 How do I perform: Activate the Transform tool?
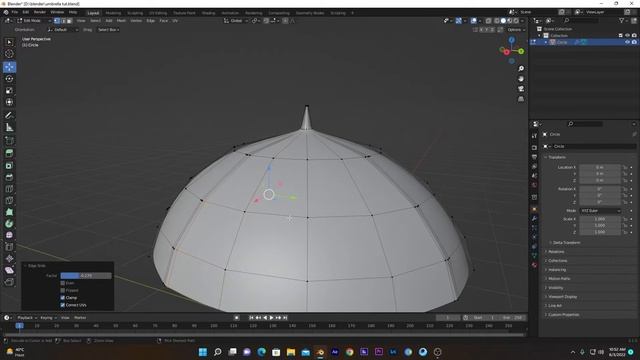coord(9,102)
